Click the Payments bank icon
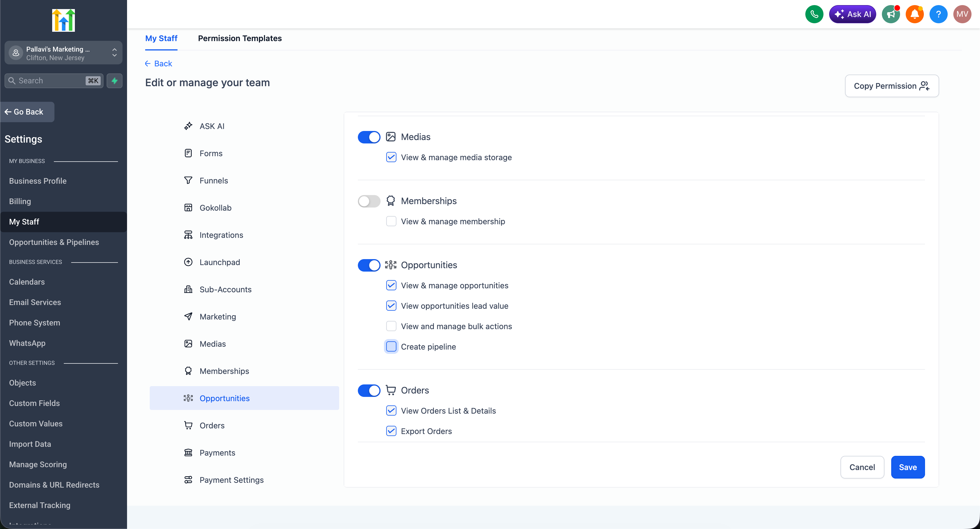Screen dimensions: 980x529 [188, 452]
